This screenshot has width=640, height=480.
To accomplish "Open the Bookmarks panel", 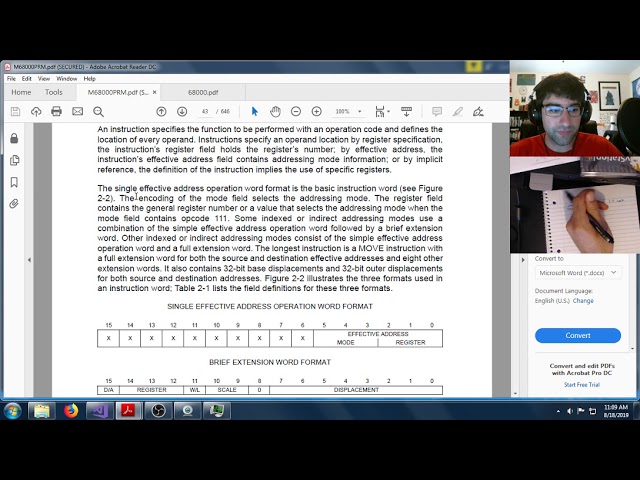I will (x=14, y=182).
